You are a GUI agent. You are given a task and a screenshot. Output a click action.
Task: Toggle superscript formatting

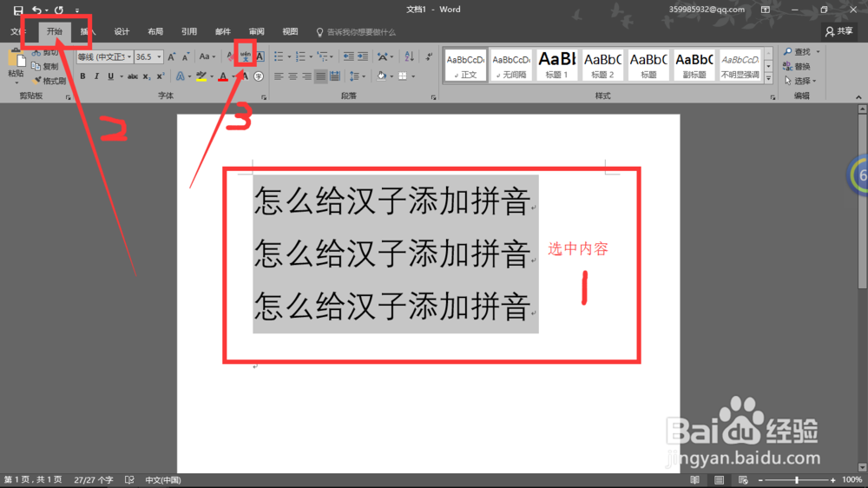(x=160, y=76)
